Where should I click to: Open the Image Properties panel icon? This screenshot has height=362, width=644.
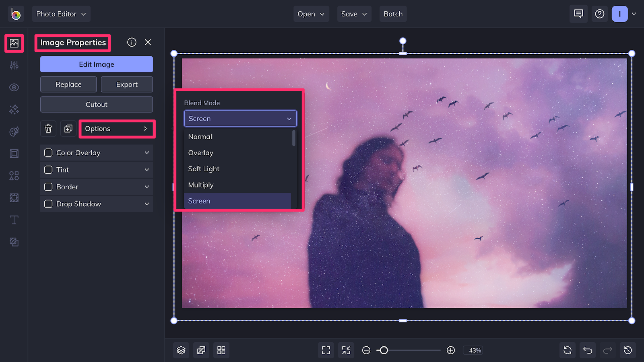coord(14,43)
